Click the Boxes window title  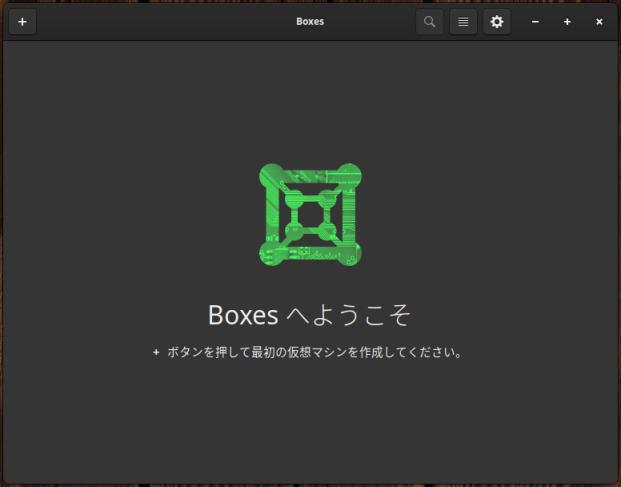310,21
